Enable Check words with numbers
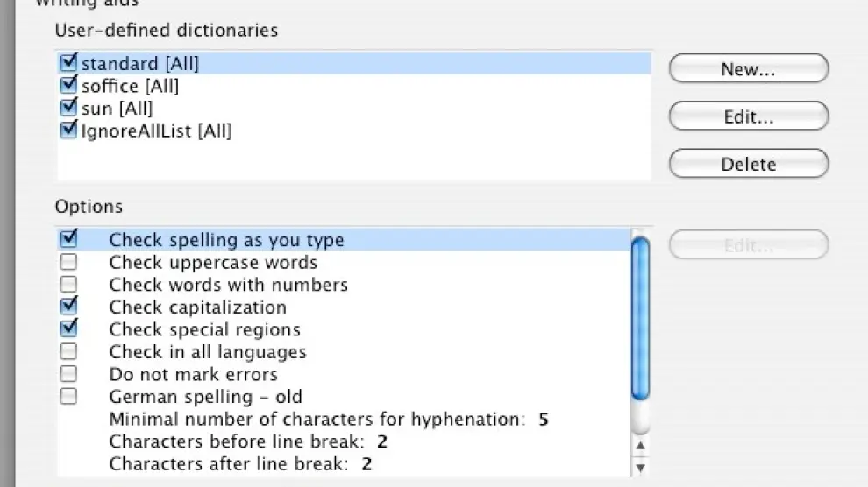Screen dimensions: 868x487 click(x=68, y=285)
